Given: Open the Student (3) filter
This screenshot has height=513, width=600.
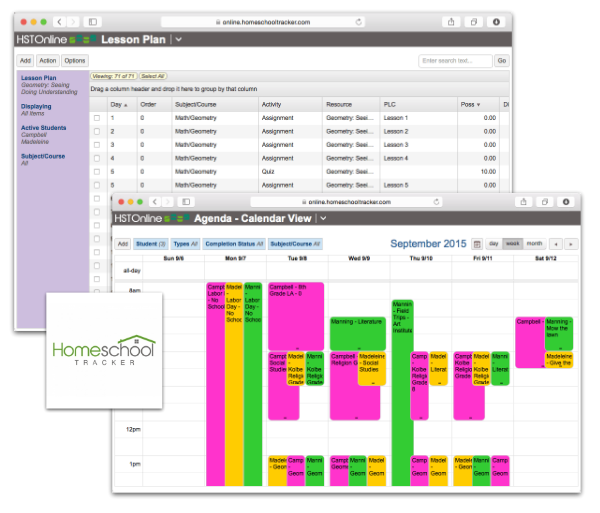Looking at the screenshot, I should [151, 244].
